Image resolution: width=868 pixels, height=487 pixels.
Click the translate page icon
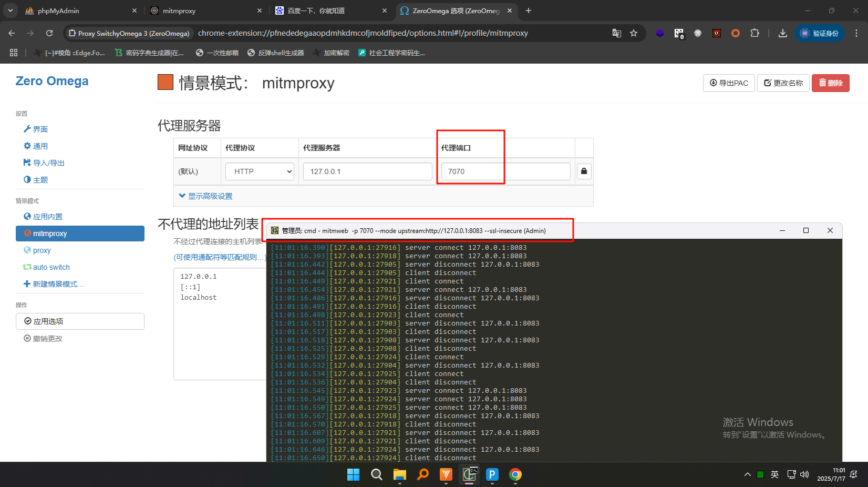tap(617, 33)
